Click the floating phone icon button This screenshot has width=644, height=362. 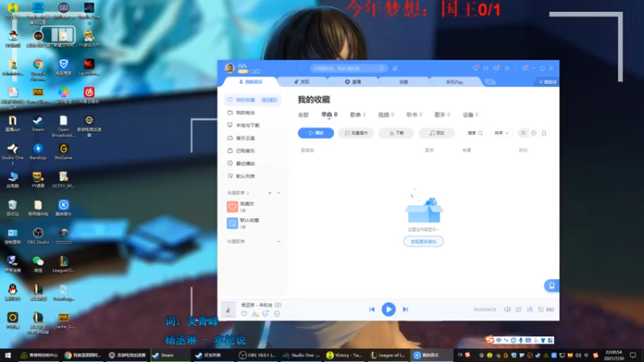coord(551,286)
